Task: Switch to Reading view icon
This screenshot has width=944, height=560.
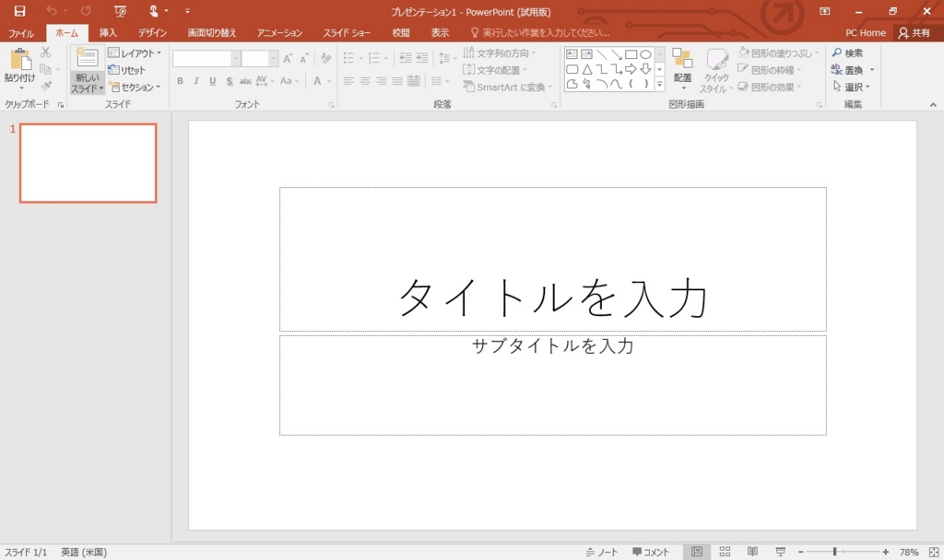Action: click(752, 552)
